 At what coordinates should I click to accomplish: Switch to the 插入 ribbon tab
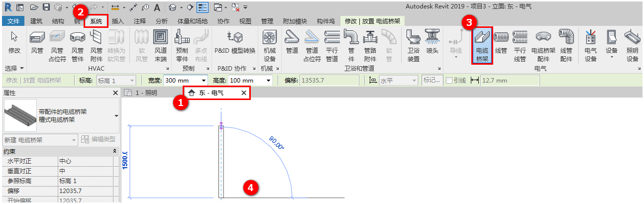click(x=118, y=21)
